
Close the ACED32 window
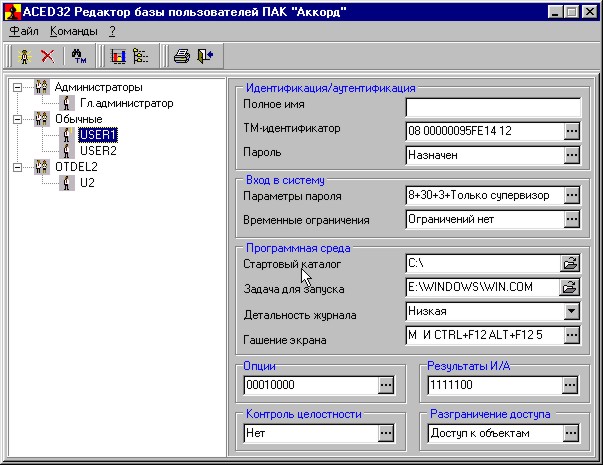tap(589, 12)
